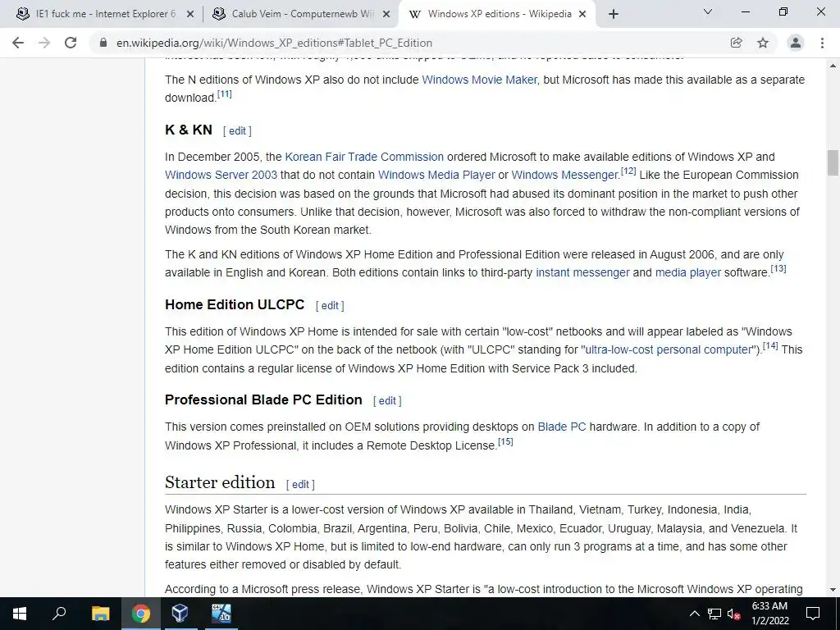This screenshot has width=840, height=630.
Task: Open media player link
Action: (688, 272)
